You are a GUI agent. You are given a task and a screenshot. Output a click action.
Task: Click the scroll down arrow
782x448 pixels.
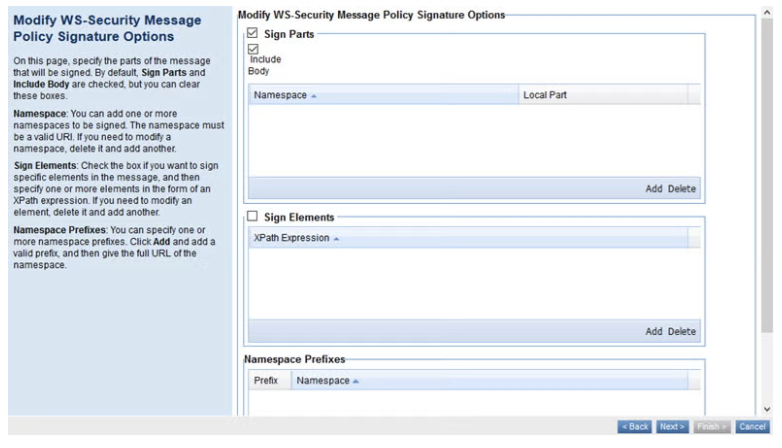pyautogui.click(x=767, y=409)
